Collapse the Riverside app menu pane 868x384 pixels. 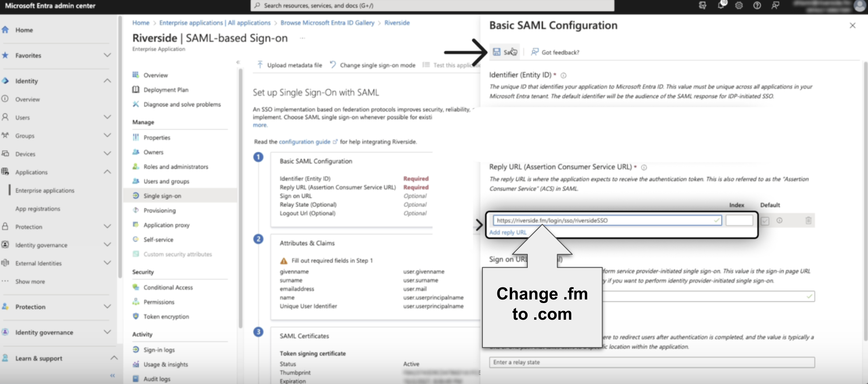click(x=238, y=62)
